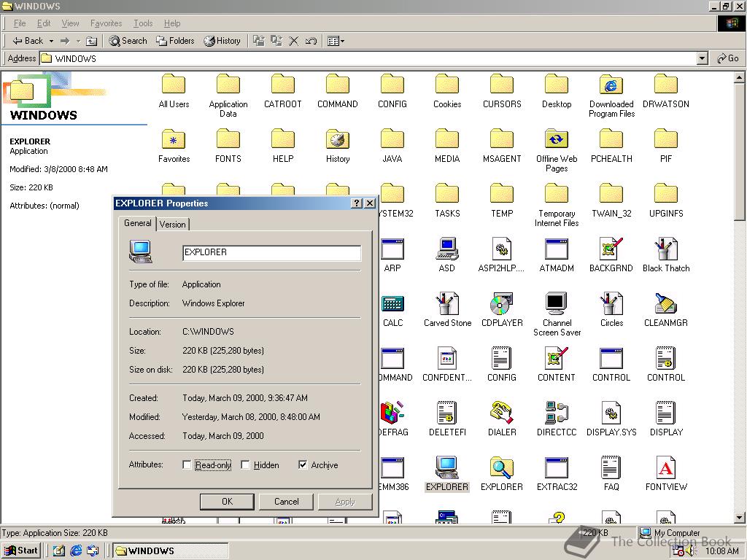Click the Delete toolbar icon
747x560 pixels.
293,41
